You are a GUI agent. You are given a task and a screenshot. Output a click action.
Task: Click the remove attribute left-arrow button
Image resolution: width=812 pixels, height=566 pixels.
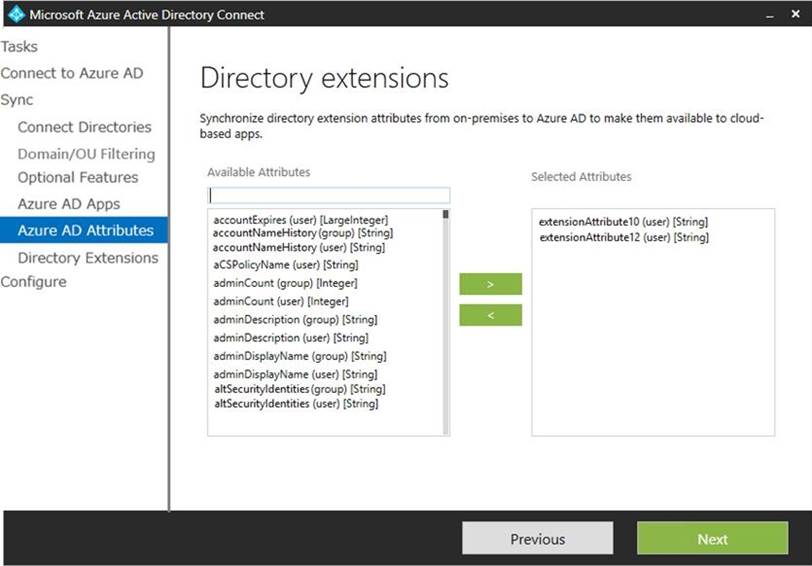click(x=490, y=315)
